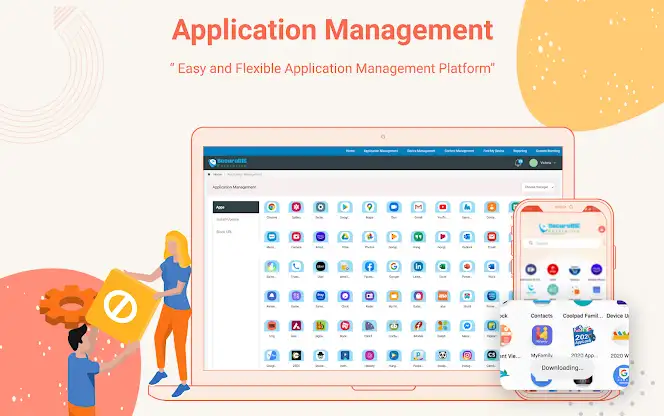Select the Google Drive app icon

click(x=345, y=237)
